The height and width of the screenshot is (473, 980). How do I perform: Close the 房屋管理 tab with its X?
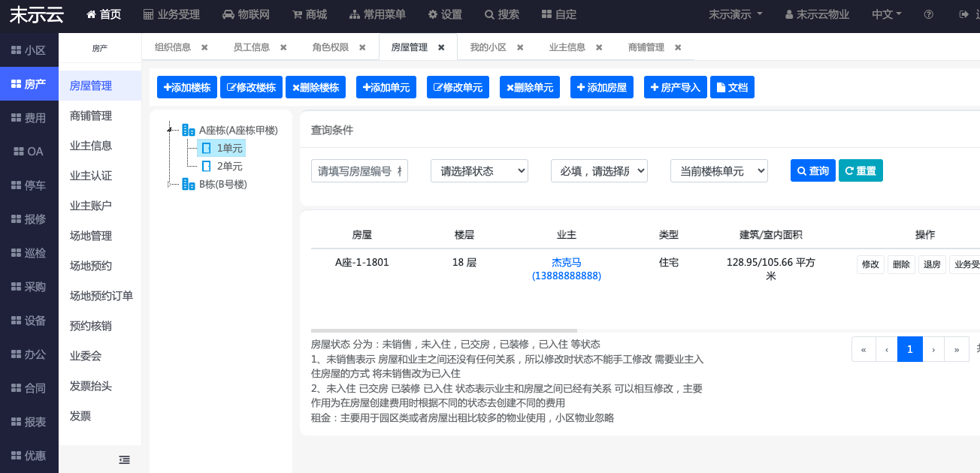coord(441,47)
